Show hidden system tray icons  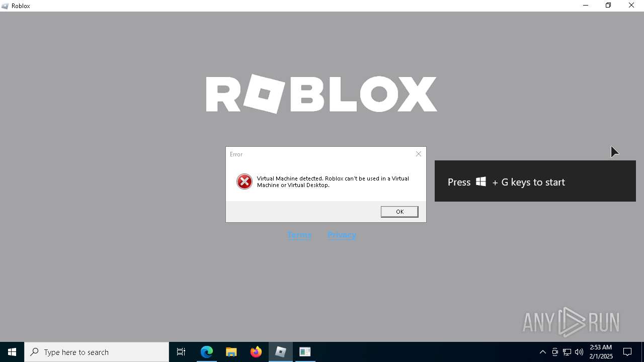pos(542,352)
